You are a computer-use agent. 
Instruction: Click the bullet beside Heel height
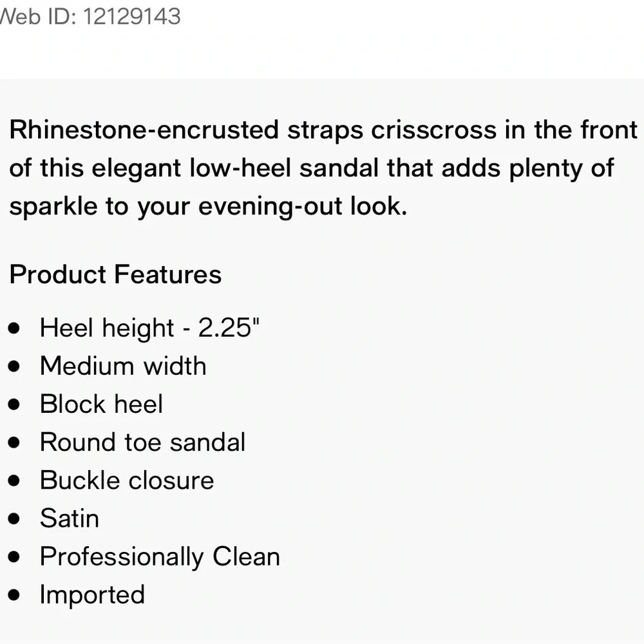[15, 328]
